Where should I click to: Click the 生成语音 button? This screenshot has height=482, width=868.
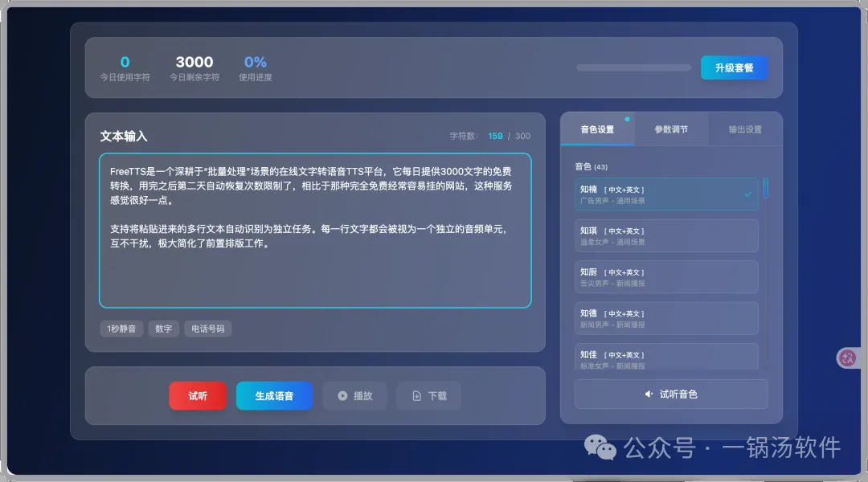(274, 396)
